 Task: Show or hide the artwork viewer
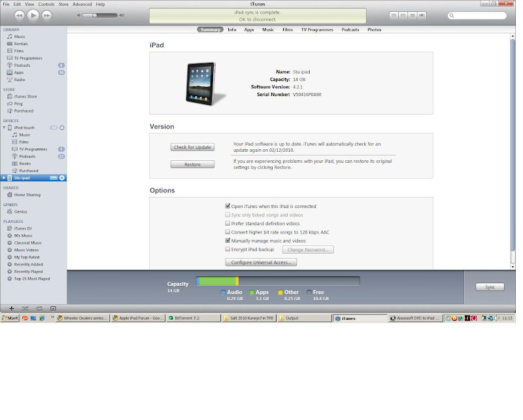53,309
